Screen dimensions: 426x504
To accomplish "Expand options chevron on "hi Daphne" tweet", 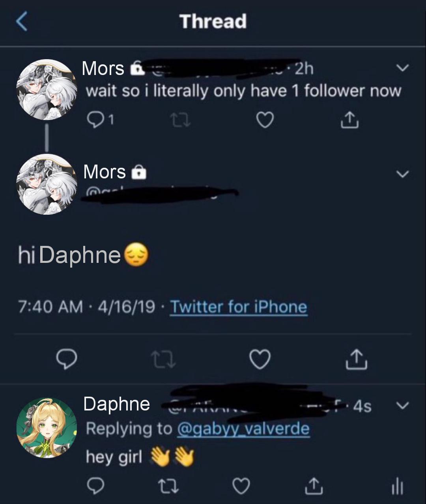I will click(402, 174).
